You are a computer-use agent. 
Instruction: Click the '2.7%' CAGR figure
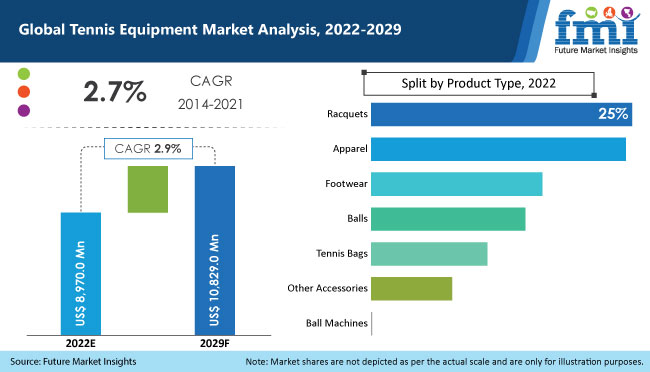[x=115, y=92]
